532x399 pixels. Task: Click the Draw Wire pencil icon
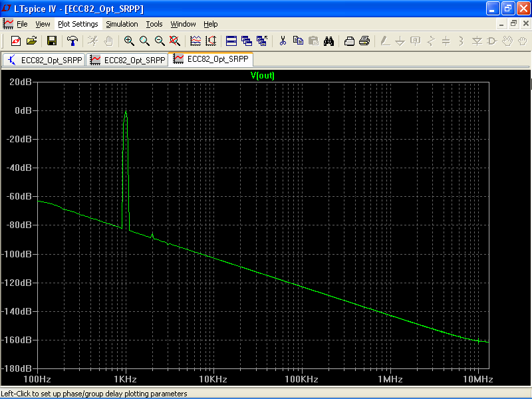tap(385, 41)
